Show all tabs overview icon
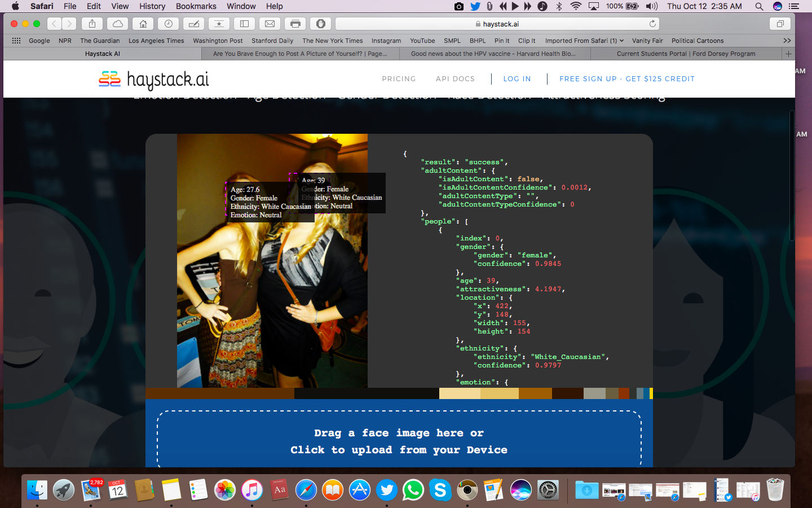The height and width of the screenshot is (508, 812). click(x=780, y=24)
